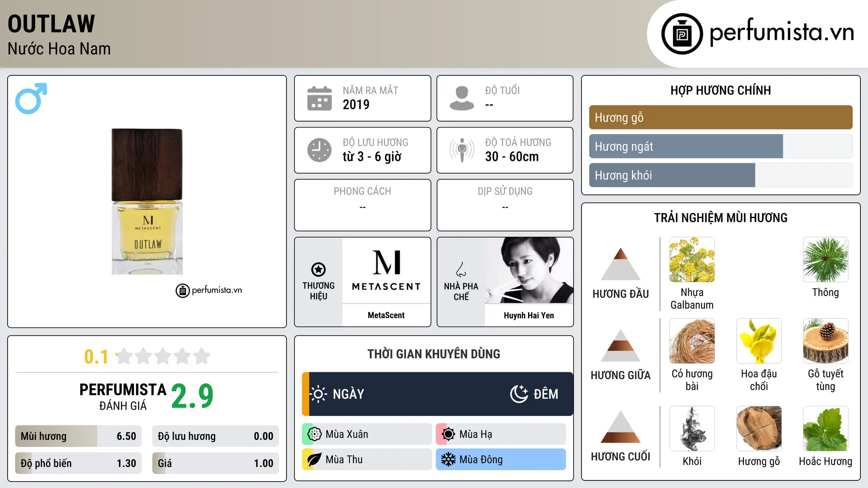Select the Mùa Hạ season chip
The width and height of the screenshot is (868, 488).
point(501,434)
